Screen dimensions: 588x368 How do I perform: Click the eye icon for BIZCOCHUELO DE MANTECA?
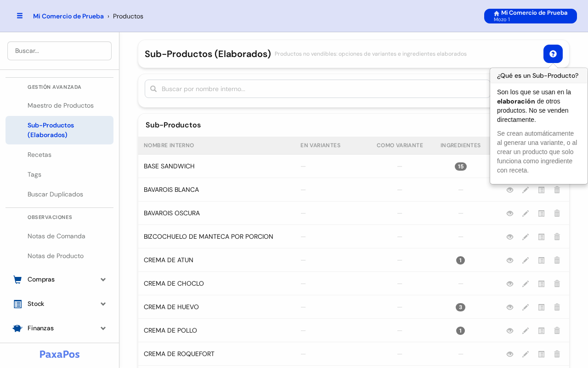[x=510, y=237]
